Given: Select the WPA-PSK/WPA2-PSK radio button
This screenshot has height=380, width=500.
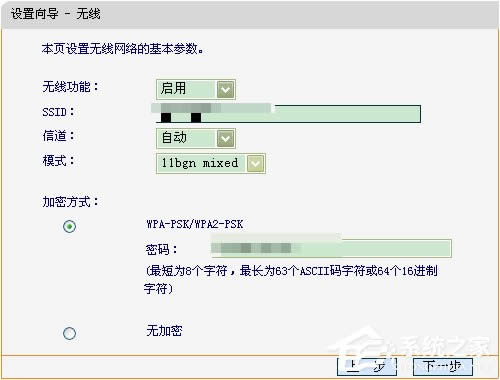Looking at the screenshot, I should (x=69, y=227).
